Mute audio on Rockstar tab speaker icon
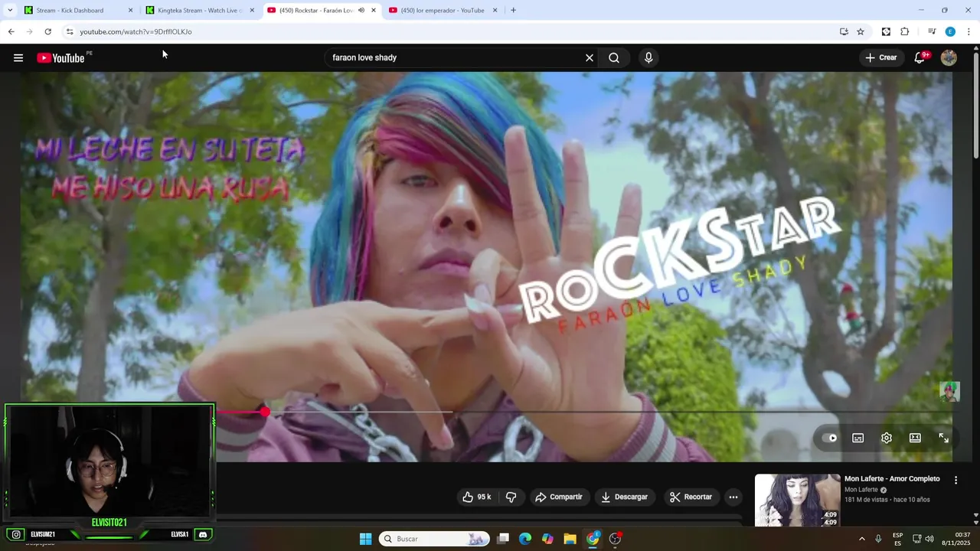Screen dimensions: 980x551 click(361, 10)
